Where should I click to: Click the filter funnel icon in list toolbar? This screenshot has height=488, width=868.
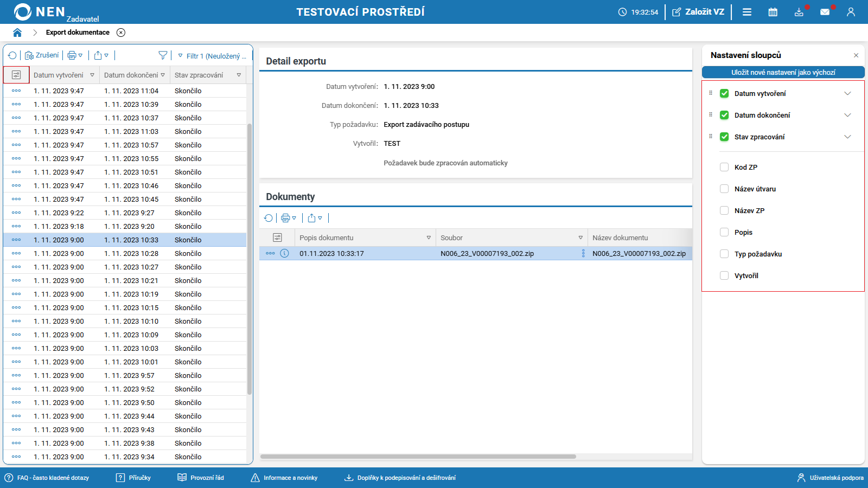click(x=163, y=55)
